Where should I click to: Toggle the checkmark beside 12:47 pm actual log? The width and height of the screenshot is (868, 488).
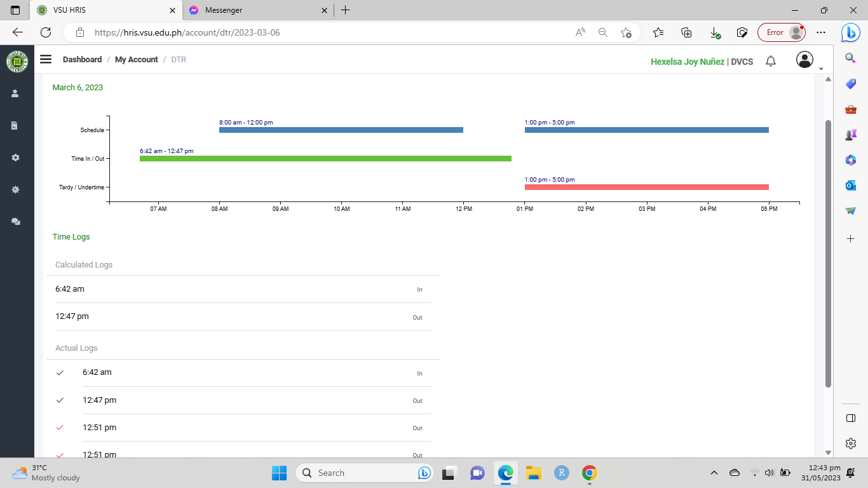[x=60, y=400]
